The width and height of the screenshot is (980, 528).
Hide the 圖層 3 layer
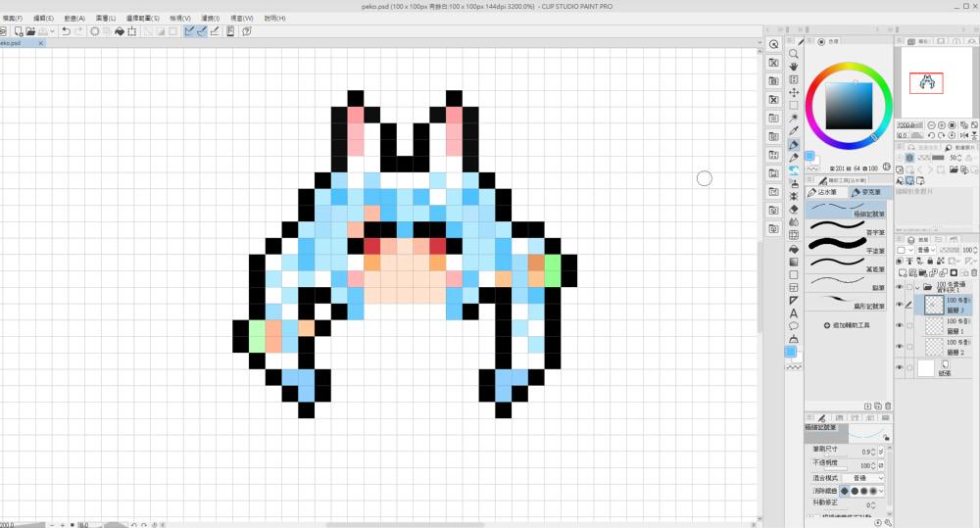click(900, 306)
